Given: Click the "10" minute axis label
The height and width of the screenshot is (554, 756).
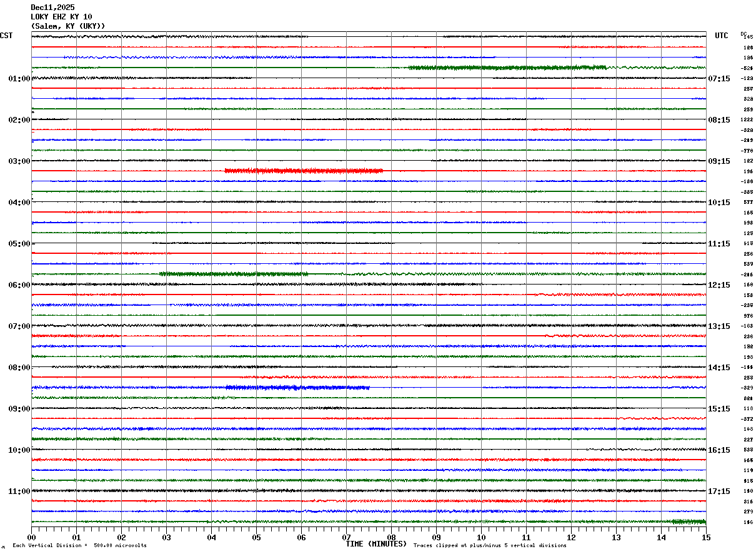Looking at the screenshot, I should click(x=481, y=537).
